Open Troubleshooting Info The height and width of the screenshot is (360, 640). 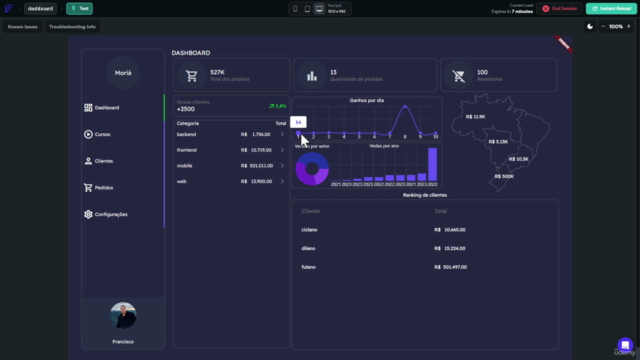pos(72,27)
